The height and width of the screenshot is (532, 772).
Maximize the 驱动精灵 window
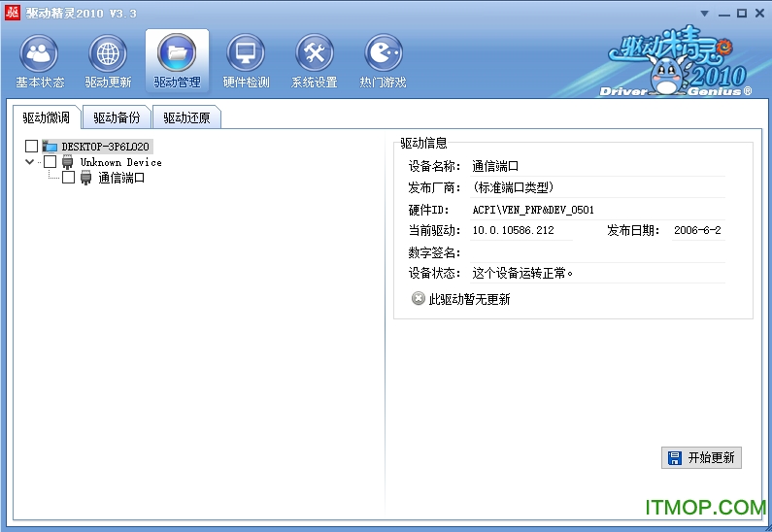(742, 14)
